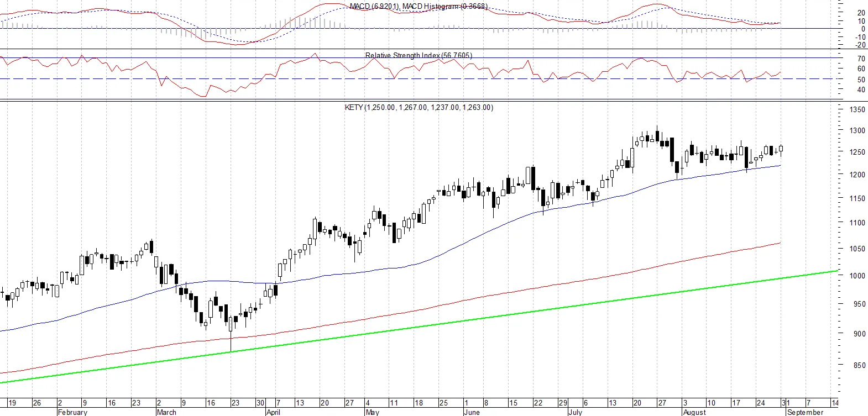Click the last candlestick at end of August
Screen dimensions: 868x416
[x=781, y=149]
